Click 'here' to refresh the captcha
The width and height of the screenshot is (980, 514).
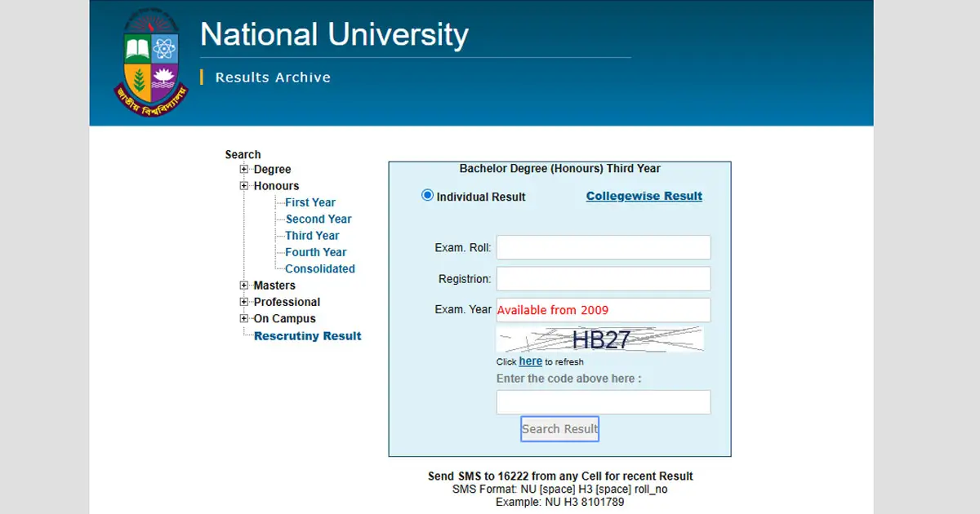click(x=531, y=361)
